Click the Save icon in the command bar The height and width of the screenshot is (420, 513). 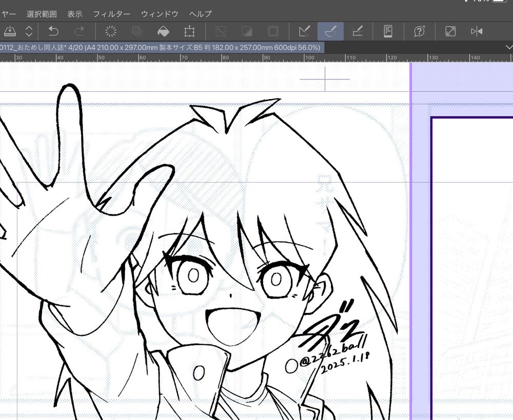10,31
